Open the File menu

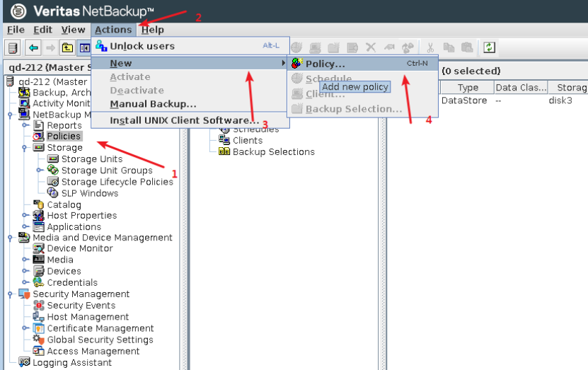[16, 30]
